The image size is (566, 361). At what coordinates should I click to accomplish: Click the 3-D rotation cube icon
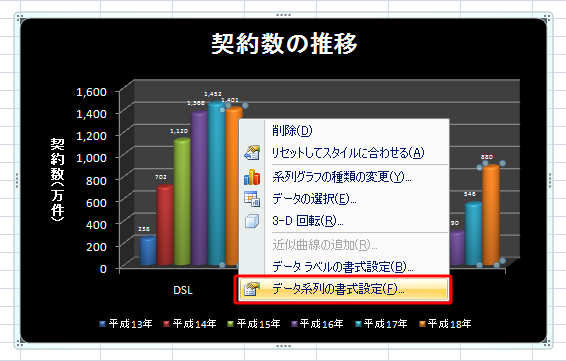(x=252, y=221)
